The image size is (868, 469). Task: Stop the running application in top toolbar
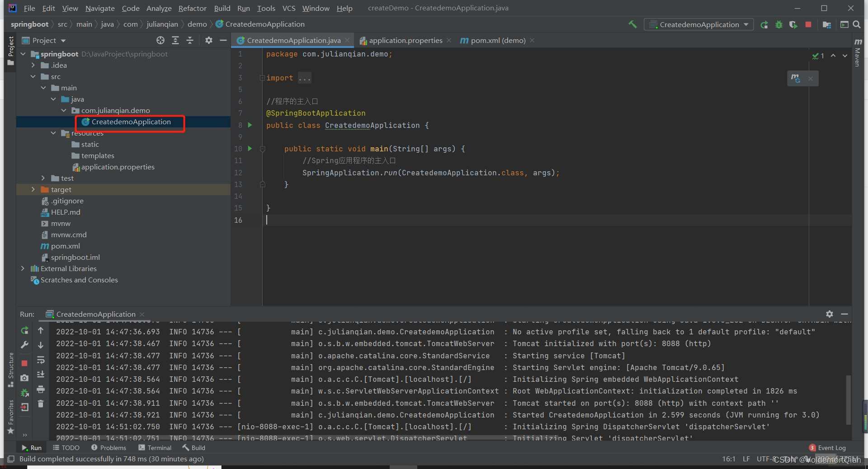(808, 24)
